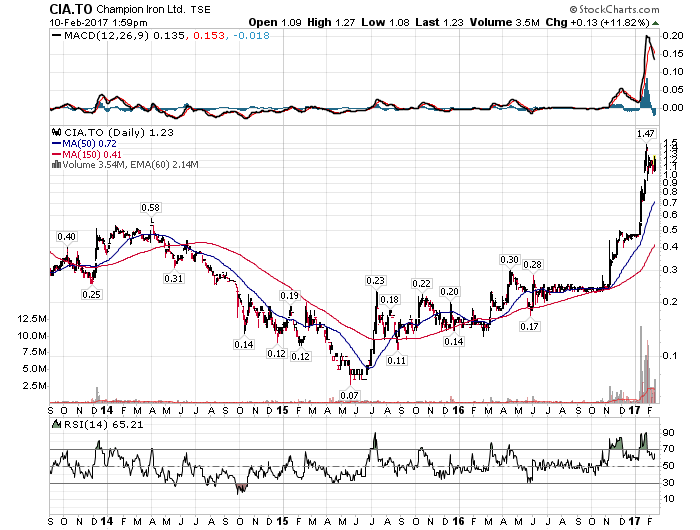700x530 pixels.
Task: Click the RSI legend icon
Action: point(56,424)
